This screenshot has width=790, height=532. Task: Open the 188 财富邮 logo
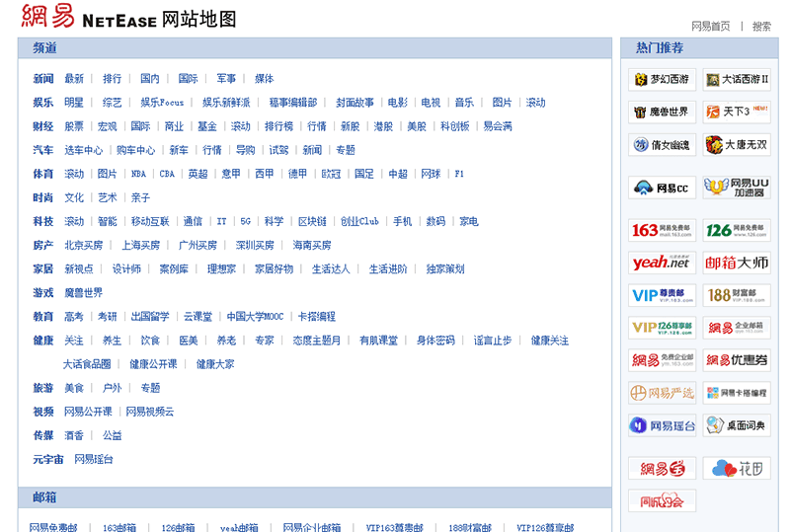tap(737, 295)
